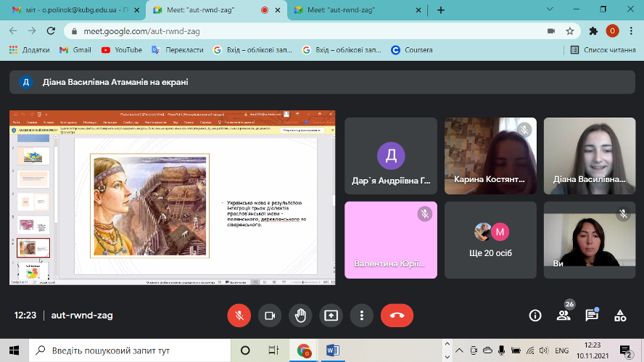Screen dimensions: 644x362
Task: Show the participants list people icon
Action: (x=563, y=316)
